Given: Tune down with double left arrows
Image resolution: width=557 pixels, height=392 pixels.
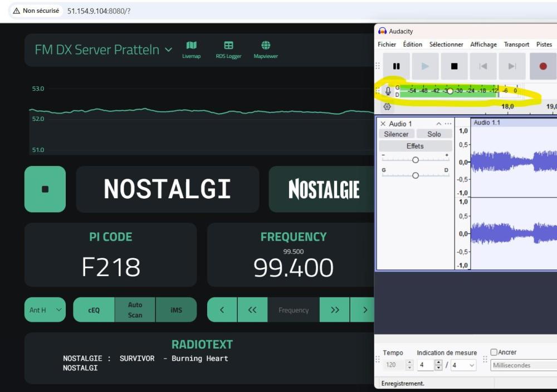Looking at the screenshot, I should 252,310.
